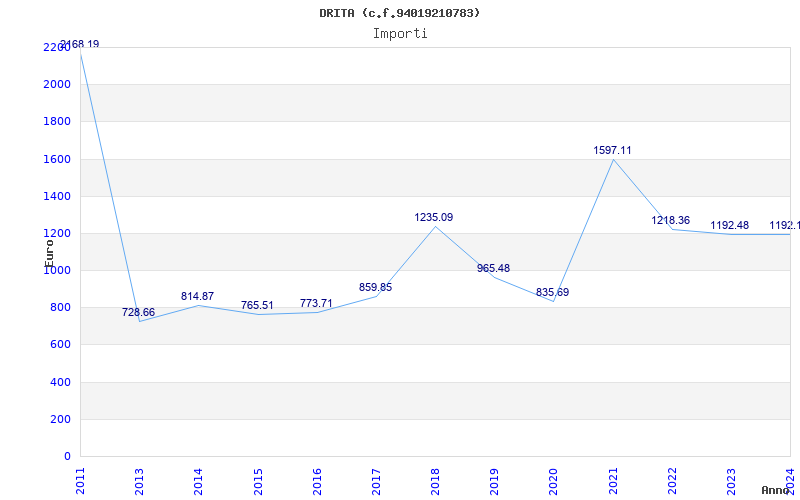Click the data label 728.66

[x=138, y=312]
